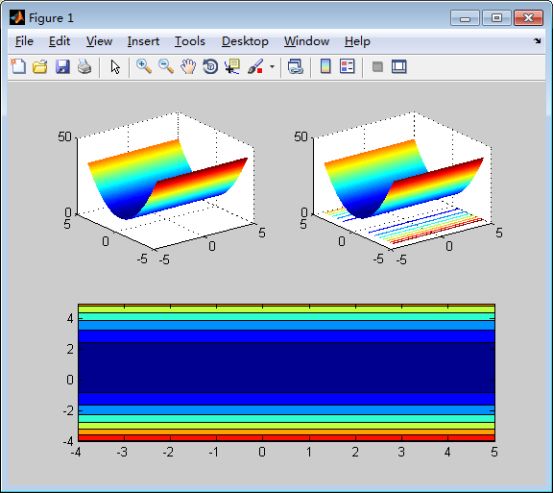Image resolution: width=554 pixels, height=493 pixels.
Task: Expand the dock arrow at menu bar end
Action: pos(537,41)
